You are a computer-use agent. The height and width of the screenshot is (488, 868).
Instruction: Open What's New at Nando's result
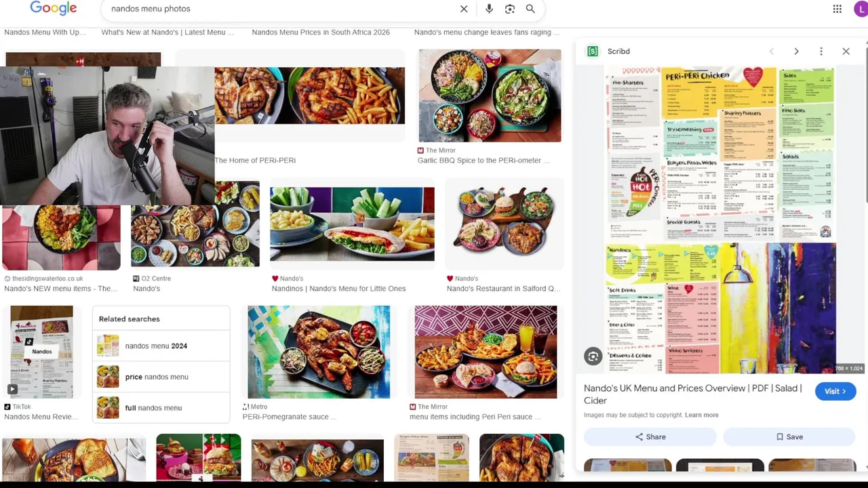167,32
